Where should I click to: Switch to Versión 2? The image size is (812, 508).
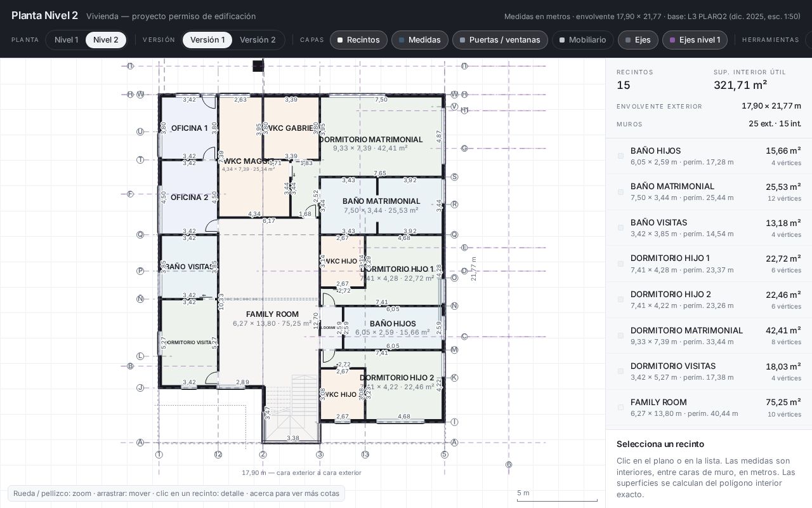tap(258, 40)
